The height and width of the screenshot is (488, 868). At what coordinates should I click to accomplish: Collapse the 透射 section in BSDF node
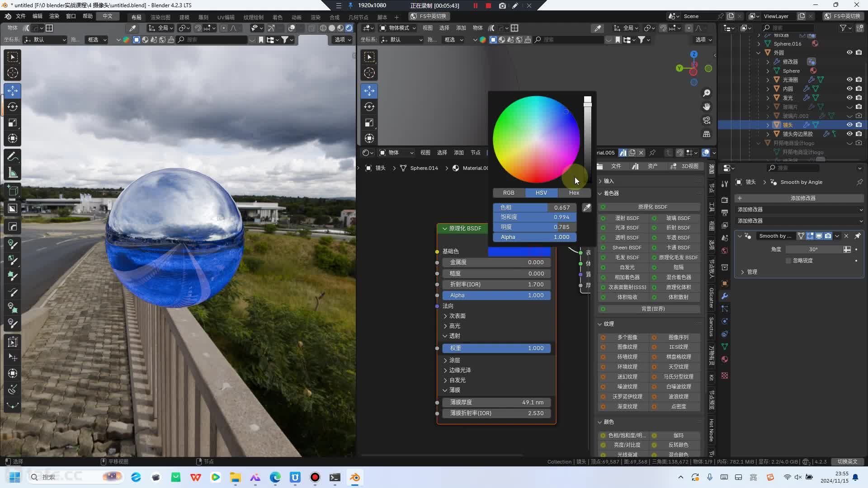452,336
